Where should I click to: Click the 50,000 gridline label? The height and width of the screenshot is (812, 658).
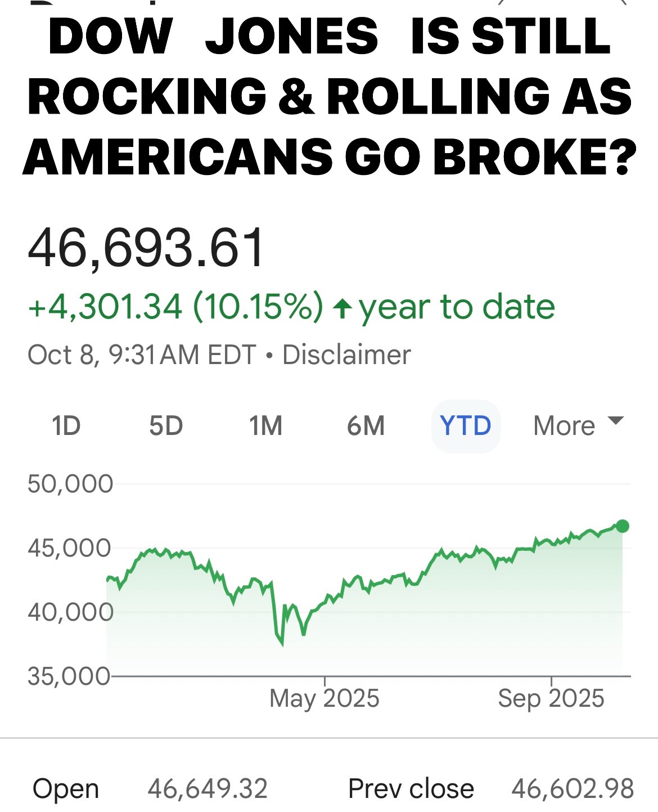pos(70,483)
